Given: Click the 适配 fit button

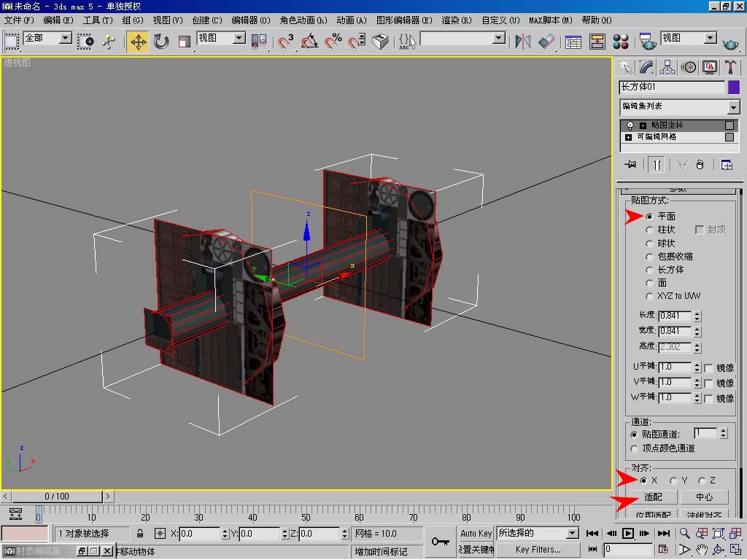Looking at the screenshot, I should pyautogui.click(x=653, y=497).
